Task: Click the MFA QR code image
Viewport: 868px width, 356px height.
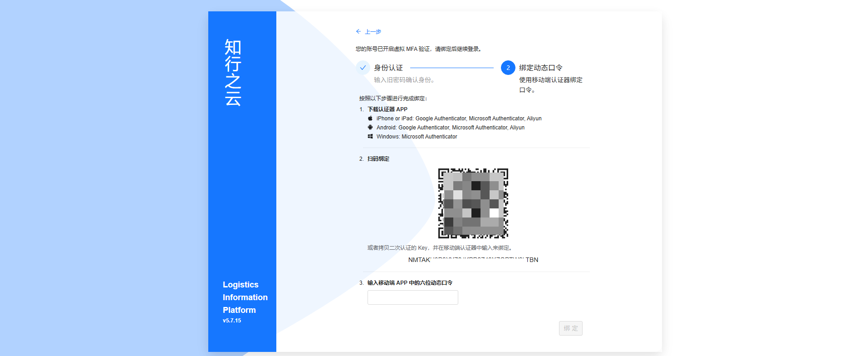Action: [473, 203]
